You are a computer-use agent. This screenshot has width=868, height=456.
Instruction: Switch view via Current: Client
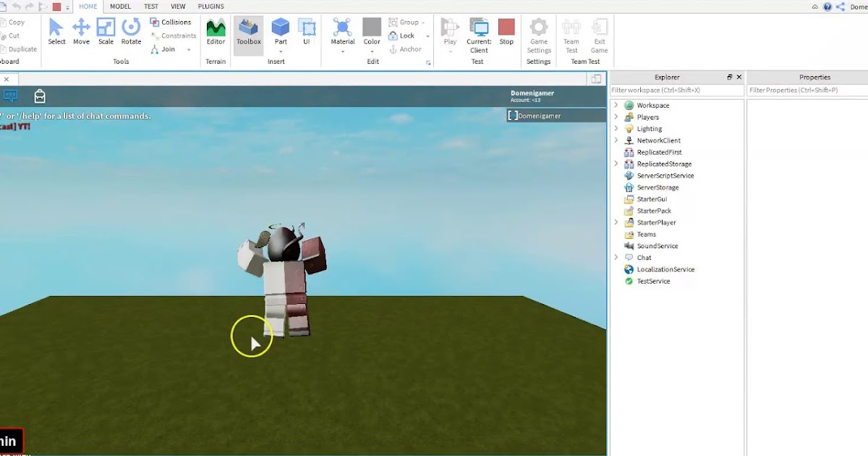[x=479, y=35]
